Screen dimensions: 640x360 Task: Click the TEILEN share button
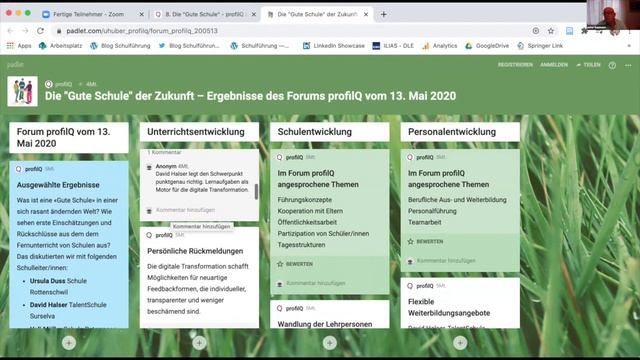pyautogui.click(x=588, y=65)
